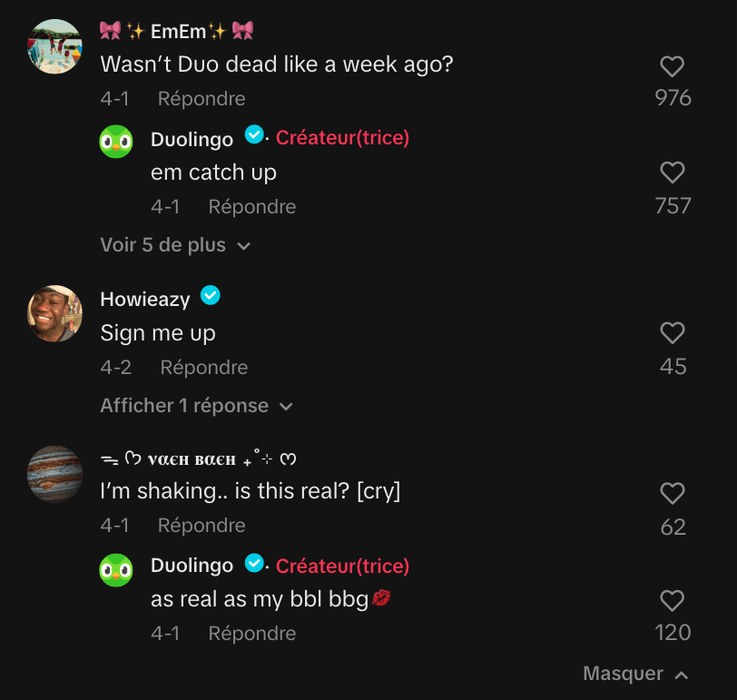The image size is (737, 700).
Task: Open the Howieazy username link
Action: click(145, 300)
